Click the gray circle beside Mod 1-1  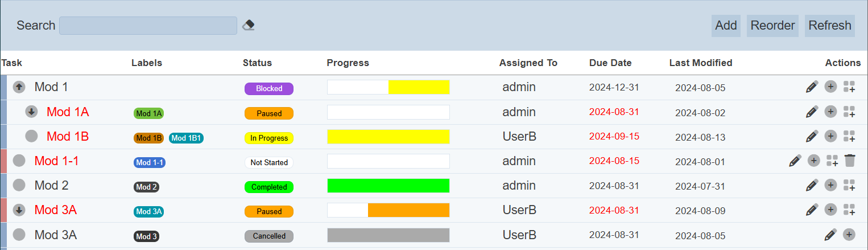click(19, 161)
